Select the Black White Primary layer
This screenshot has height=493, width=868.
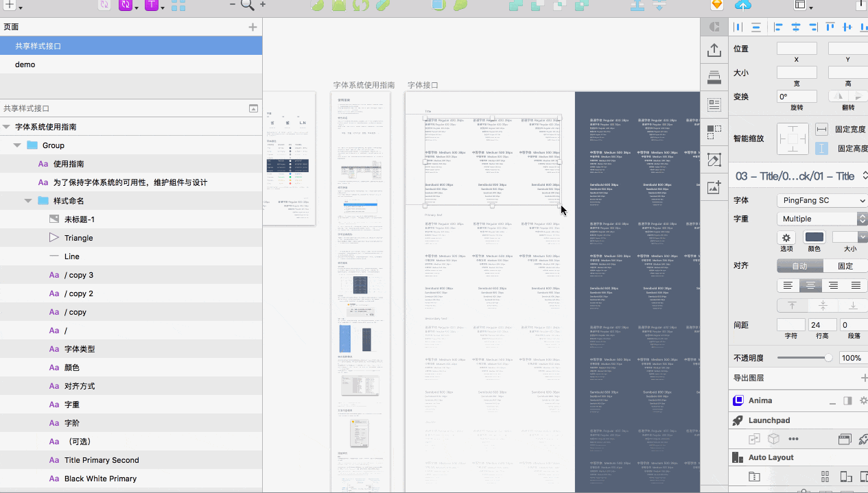tap(131, 479)
